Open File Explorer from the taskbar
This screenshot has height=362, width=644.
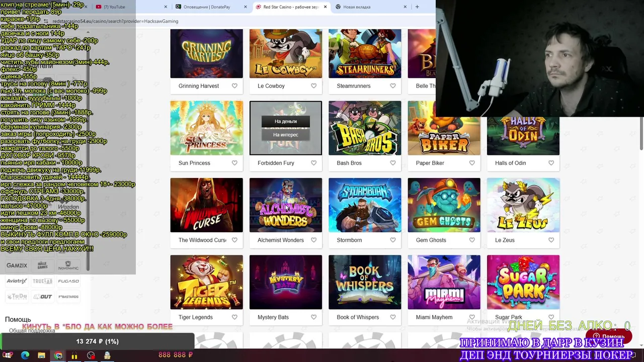coord(41,355)
